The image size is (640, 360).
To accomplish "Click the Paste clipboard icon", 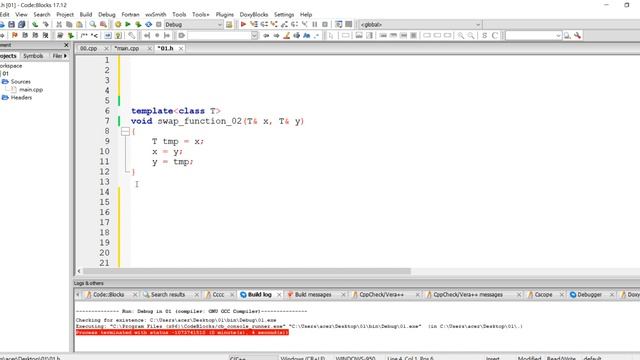I will tap(80, 24).
